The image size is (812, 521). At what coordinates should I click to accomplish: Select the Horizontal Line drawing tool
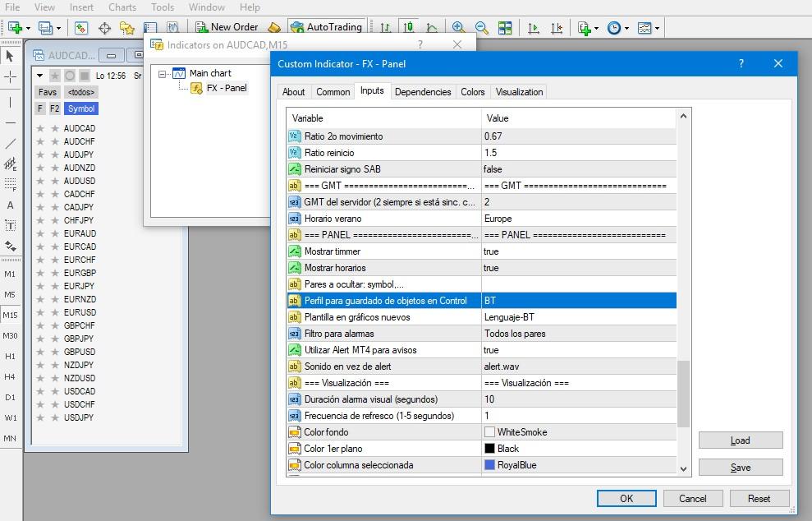pyautogui.click(x=10, y=123)
